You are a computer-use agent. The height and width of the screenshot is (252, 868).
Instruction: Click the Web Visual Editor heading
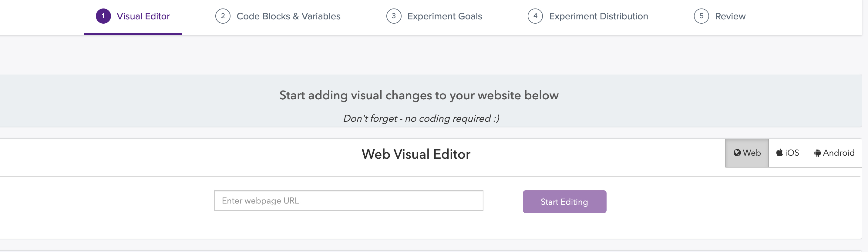tap(416, 154)
